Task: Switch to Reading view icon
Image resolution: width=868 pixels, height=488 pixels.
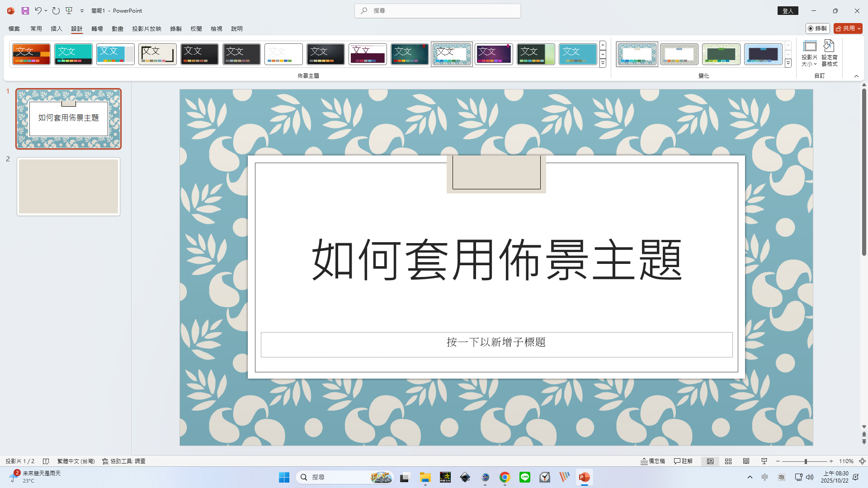Action: (x=746, y=461)
